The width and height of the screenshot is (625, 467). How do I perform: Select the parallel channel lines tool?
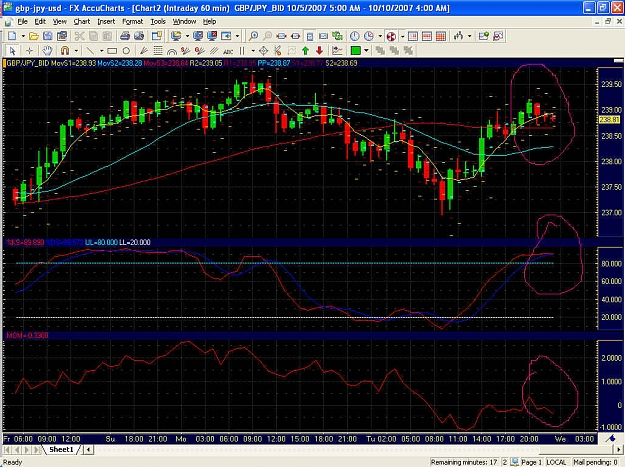point(214,51)
